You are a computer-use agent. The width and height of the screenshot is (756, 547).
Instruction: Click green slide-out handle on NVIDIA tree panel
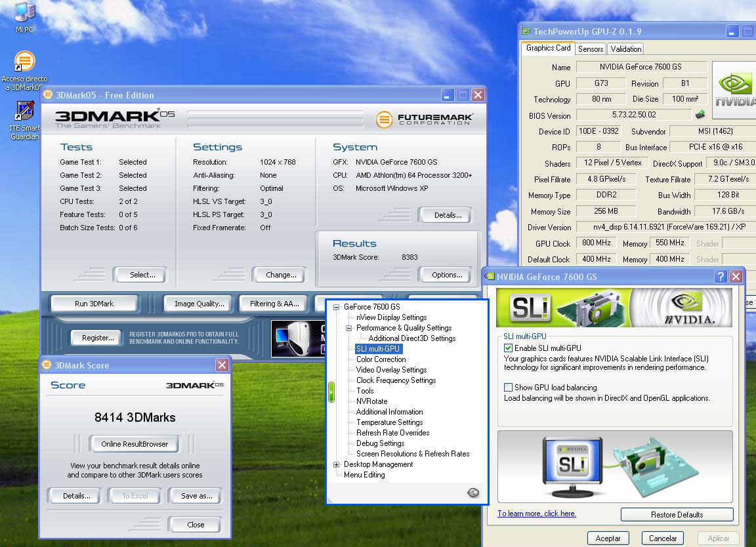331,392
